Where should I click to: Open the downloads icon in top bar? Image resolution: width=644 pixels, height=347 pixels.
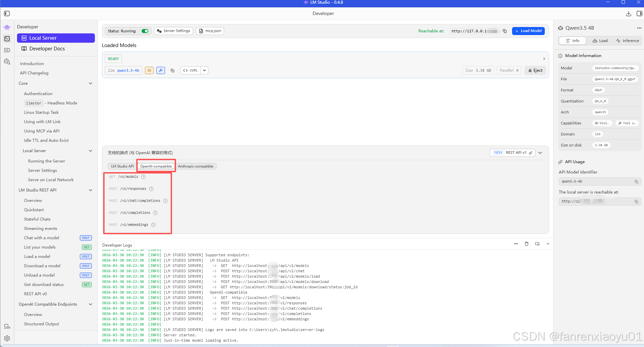click(x=629, y=14)
